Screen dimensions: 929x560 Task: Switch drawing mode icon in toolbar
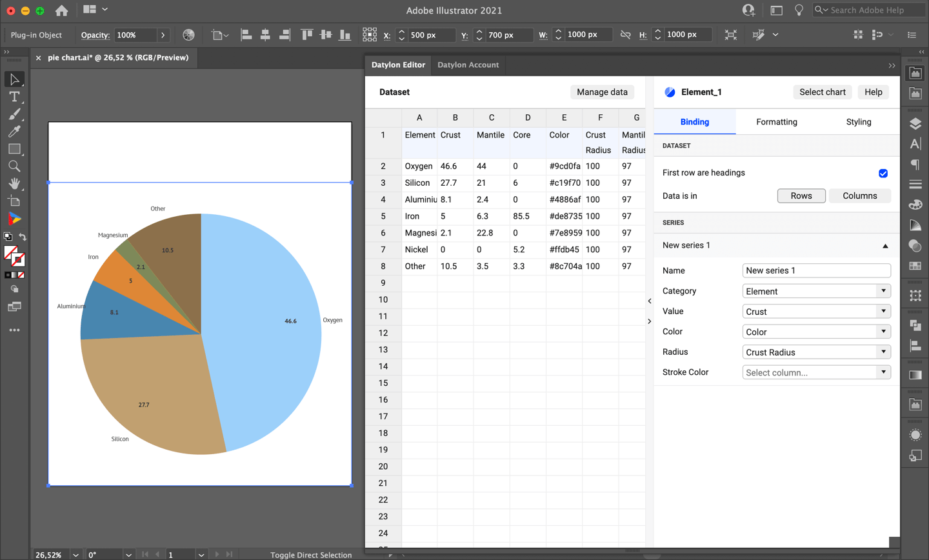click(14, 289)
